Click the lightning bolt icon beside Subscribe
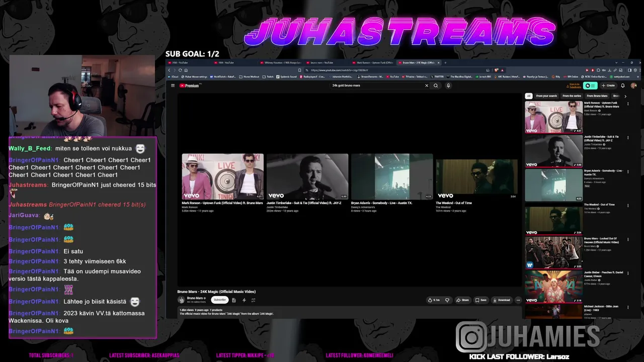 [244, 300]
